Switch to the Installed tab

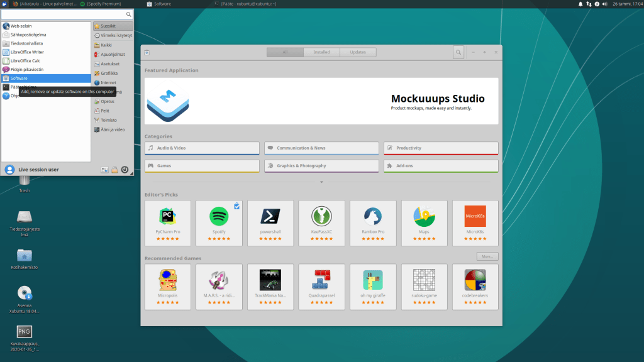point(321,52)
